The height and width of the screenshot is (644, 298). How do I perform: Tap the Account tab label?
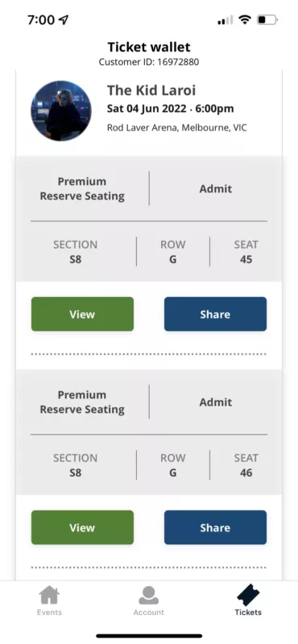pos(148,613)
